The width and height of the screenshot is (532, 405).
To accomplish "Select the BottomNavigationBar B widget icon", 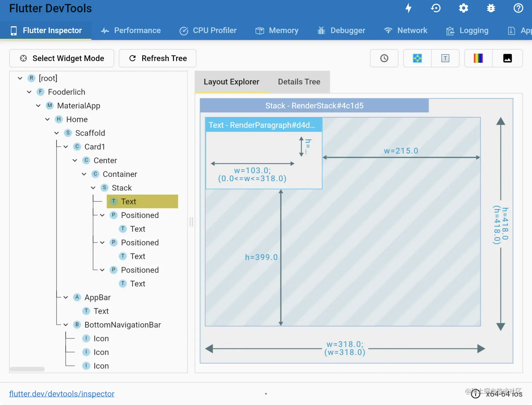I will (77, 325).
